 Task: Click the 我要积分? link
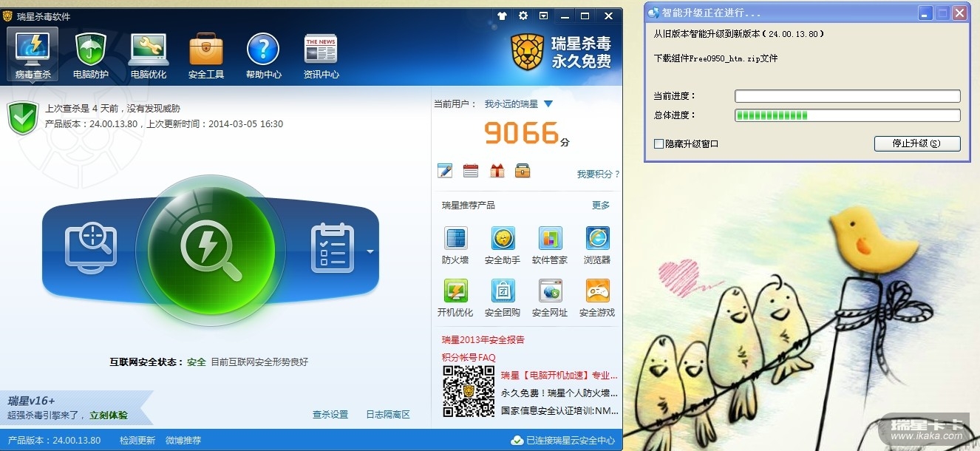click(598, 174)
